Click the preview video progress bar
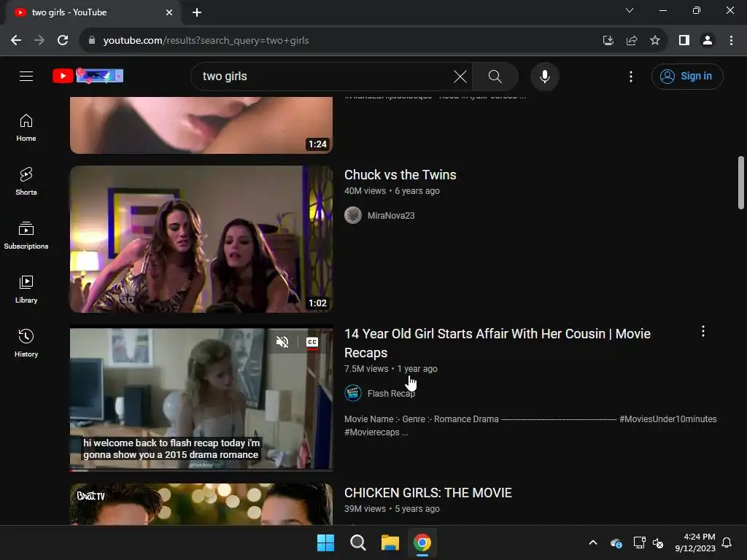The height and width of the screenshot is (560, 747). pos(201,470)
